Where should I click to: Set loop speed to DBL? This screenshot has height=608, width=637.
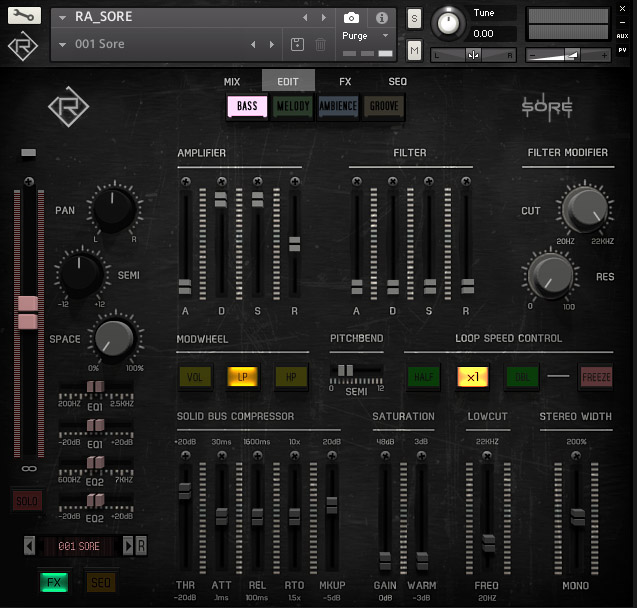point(522,377)
